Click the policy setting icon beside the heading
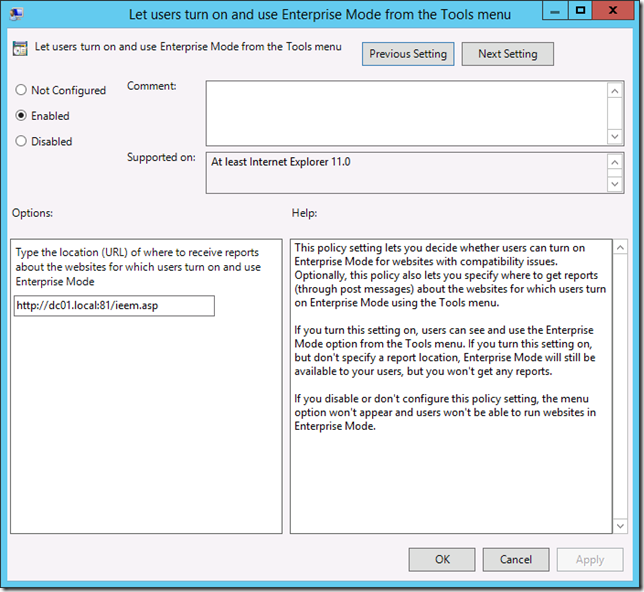Image resolution: width=644 pixels, height=592 pixels. coord(21,48)
